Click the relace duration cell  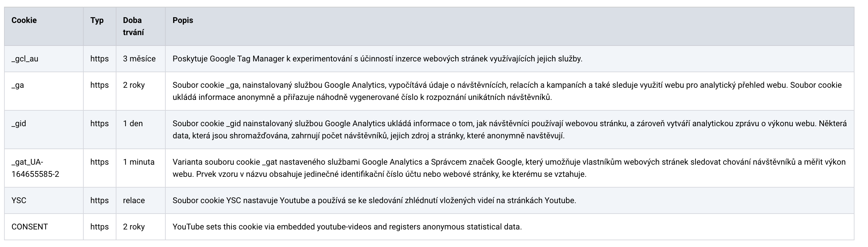134,200
